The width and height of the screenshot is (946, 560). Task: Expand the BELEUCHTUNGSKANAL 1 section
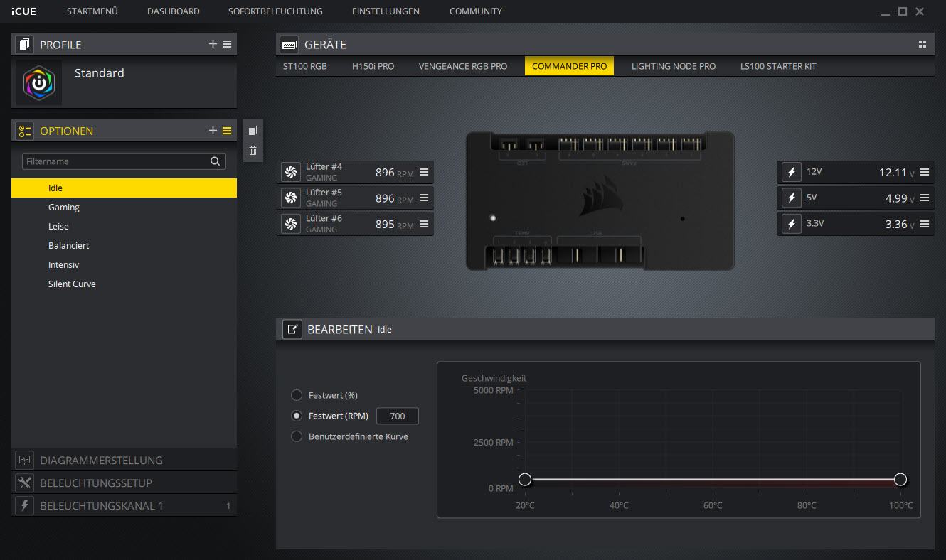click(124, 505)
